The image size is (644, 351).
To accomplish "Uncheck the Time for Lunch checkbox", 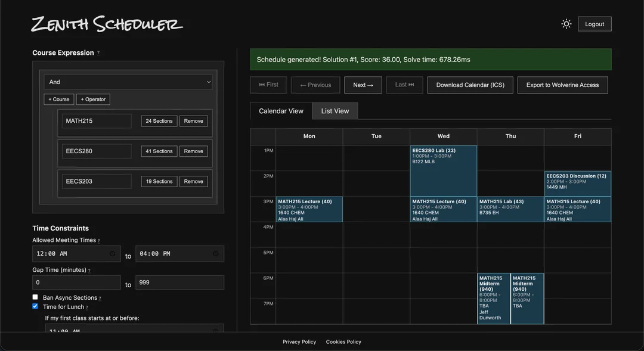I will [35, 306].
